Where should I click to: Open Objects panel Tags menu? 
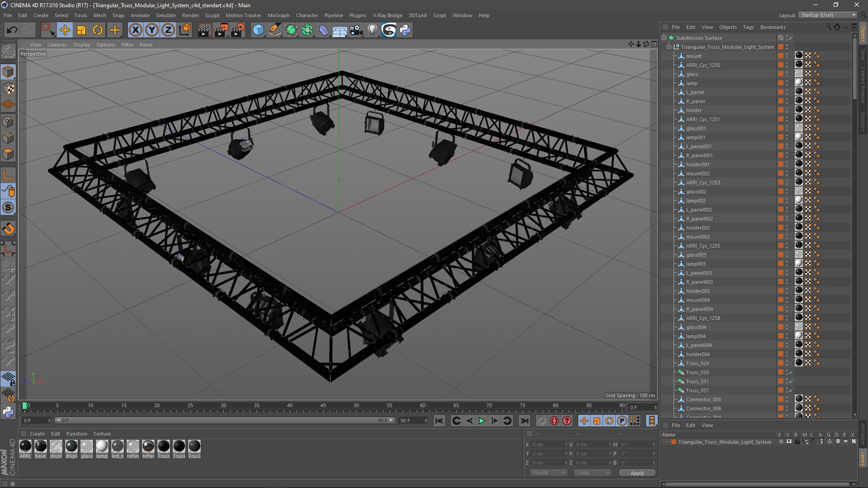pyautogui.click(x=748, y=27)
